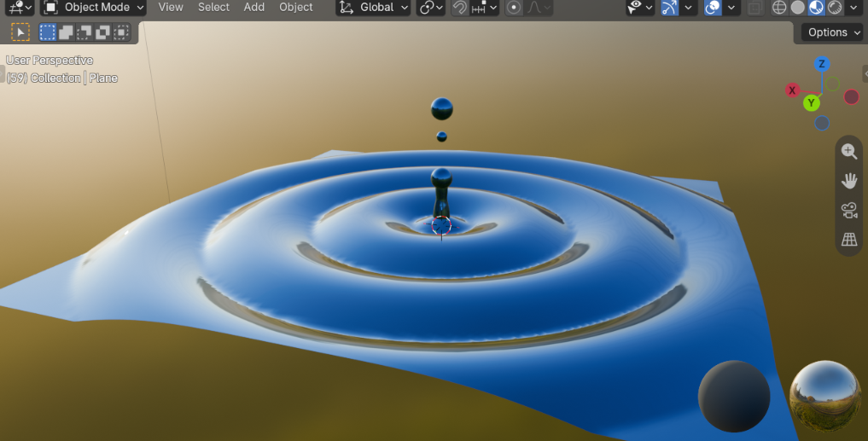868x441 pixels.
Task: Select the largest floating water droplet sphere
Action: tap(442, 109)
